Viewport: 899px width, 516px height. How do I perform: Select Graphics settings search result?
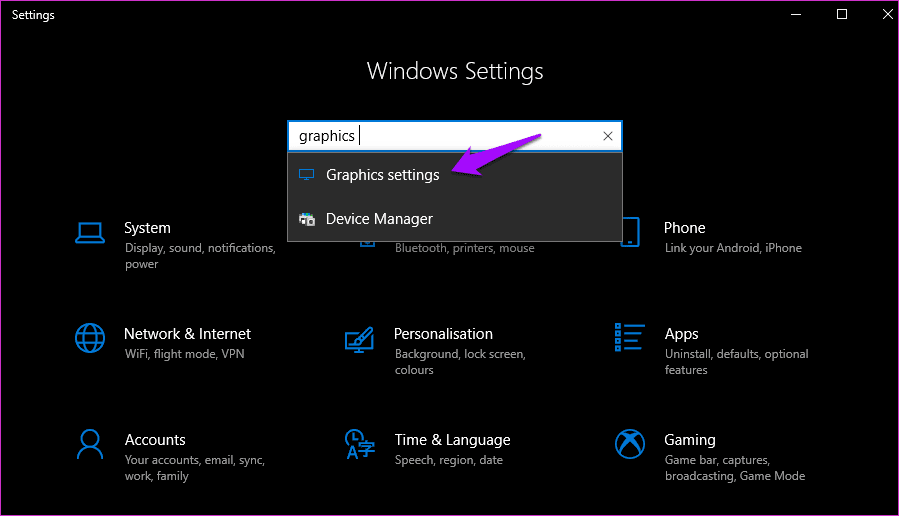[x=455, y=175]
